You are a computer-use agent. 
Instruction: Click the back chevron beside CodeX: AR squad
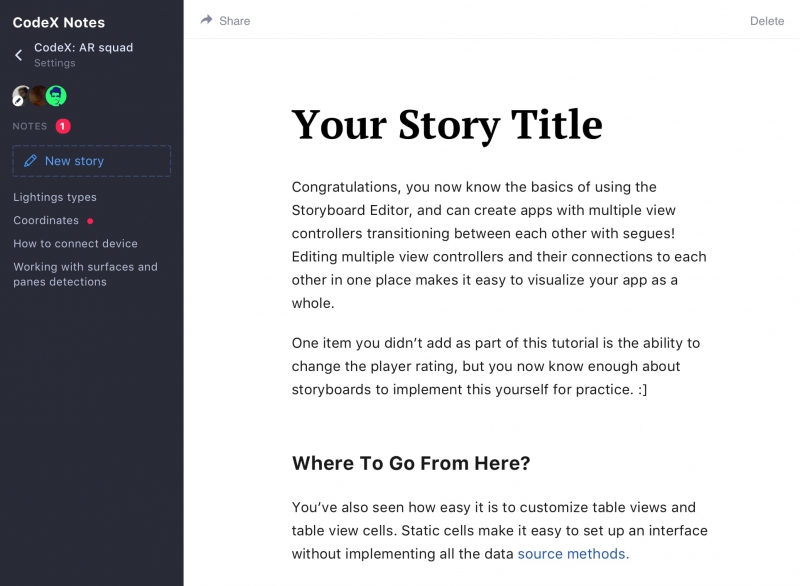[x=19, y=55]
